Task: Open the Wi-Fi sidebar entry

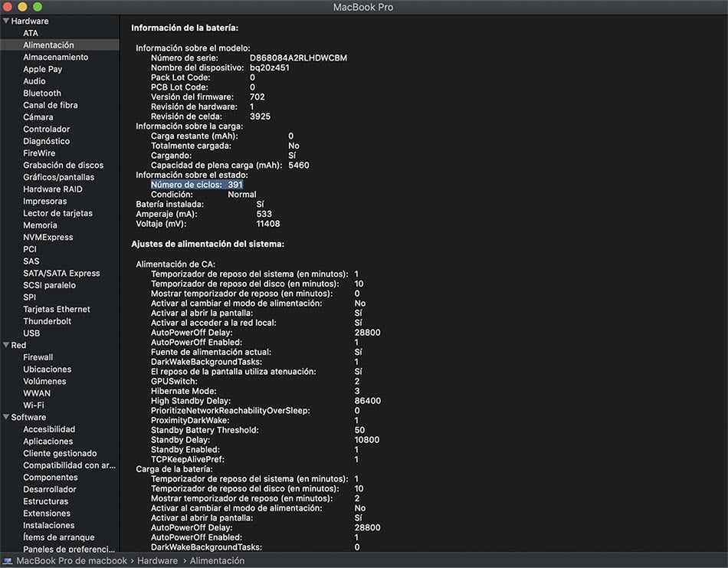Action: click(x=34, y=405)
